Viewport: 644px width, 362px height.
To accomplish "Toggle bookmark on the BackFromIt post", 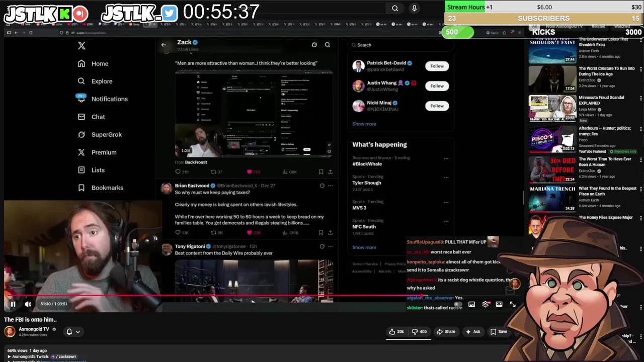I will coord(320,172).
